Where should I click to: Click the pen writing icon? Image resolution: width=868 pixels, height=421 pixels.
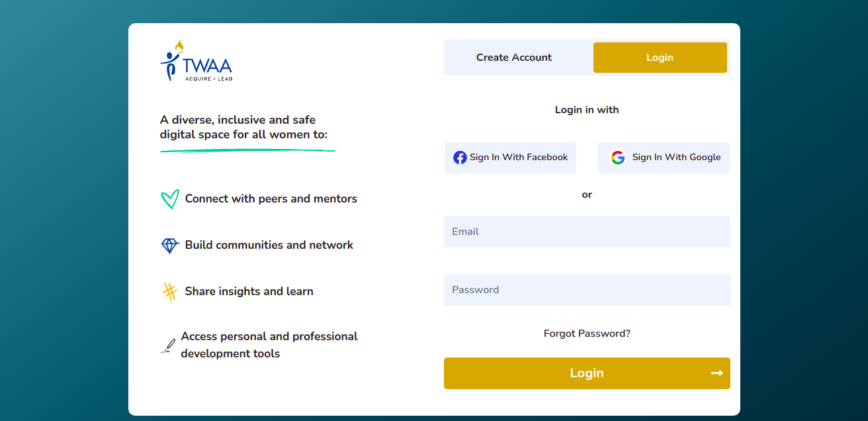(x=169, y=346)
